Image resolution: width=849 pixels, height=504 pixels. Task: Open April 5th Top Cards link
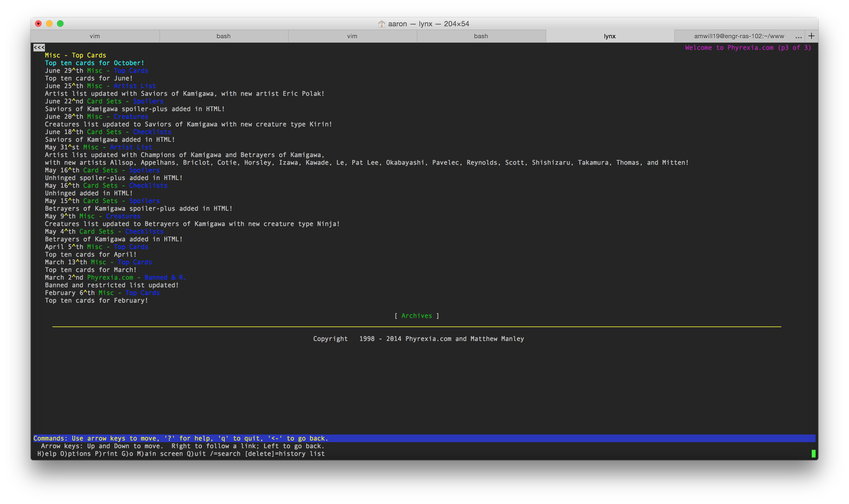point(131,247)
